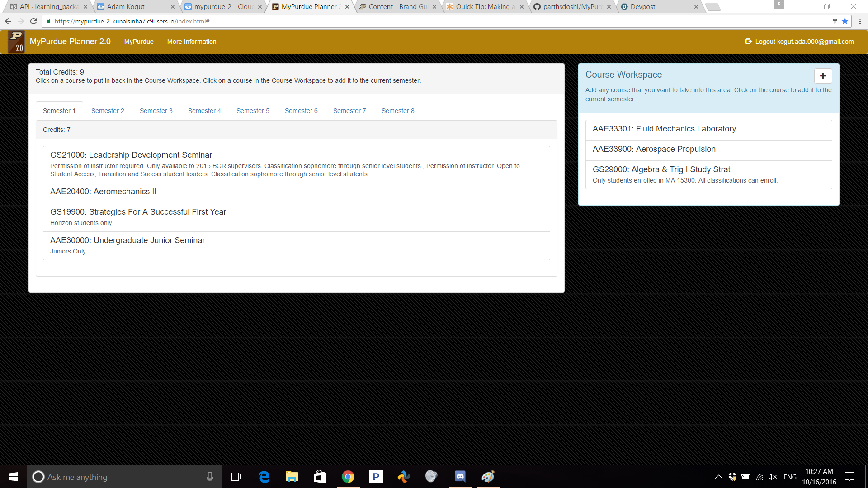Click the plus icon in Course Workspace
Image resolution: width=868 pixels, height=488 pixels.
(823, 76)
